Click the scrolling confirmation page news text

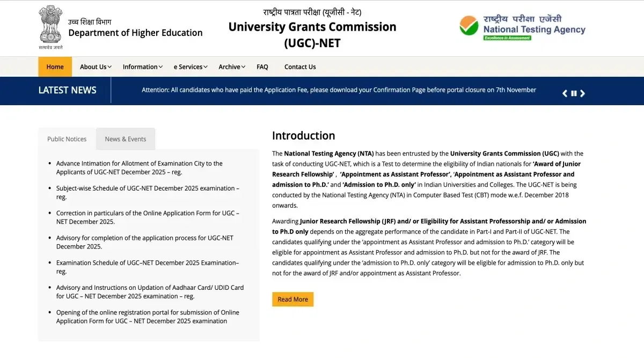339,90
